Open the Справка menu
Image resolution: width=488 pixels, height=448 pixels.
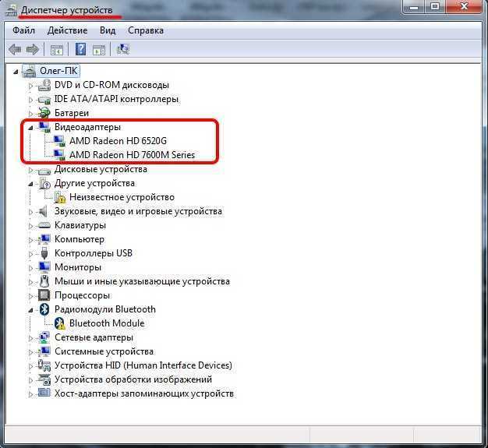click(146, 30)
